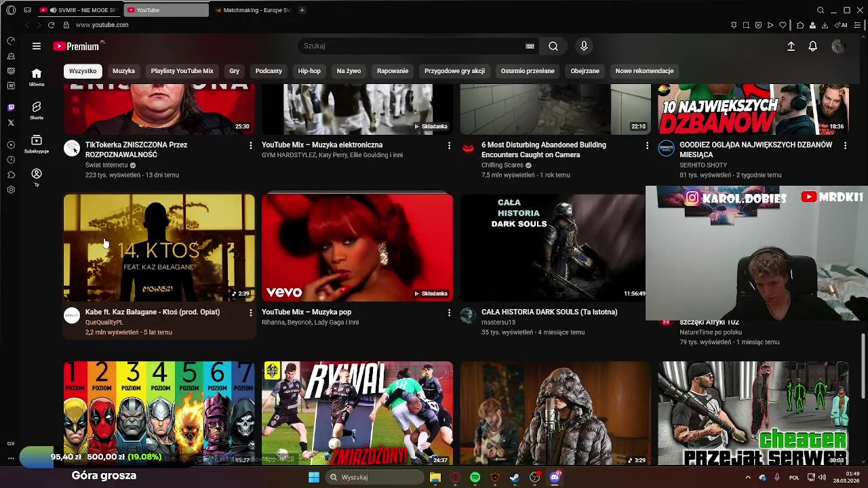Select the Ostatnio przesłane chip
The width and height of the screenshot is (868, 488).
click(x=528, y=71)
